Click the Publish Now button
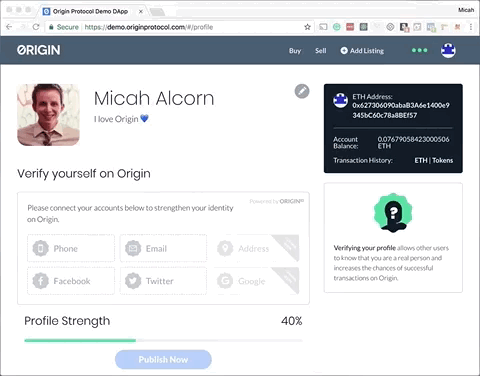480x376 pixels. pyautogui.click(x=163, y=359)
